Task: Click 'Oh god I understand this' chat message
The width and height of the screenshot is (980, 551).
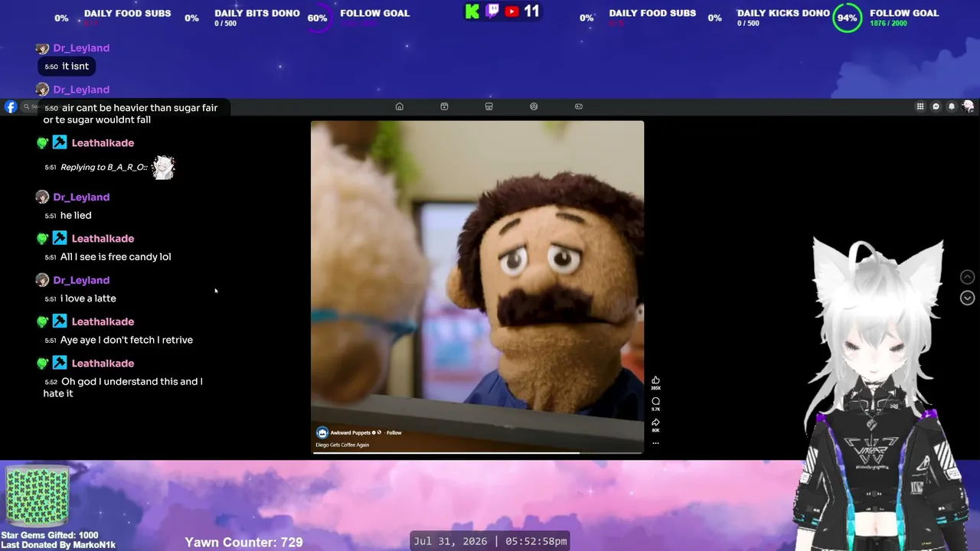Action: click(124, 387)
